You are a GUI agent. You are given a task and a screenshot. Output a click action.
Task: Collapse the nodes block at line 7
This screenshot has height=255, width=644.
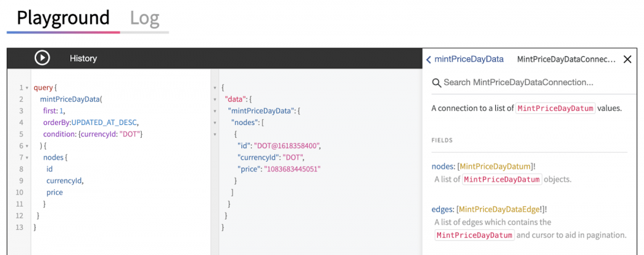coord(26,157)
